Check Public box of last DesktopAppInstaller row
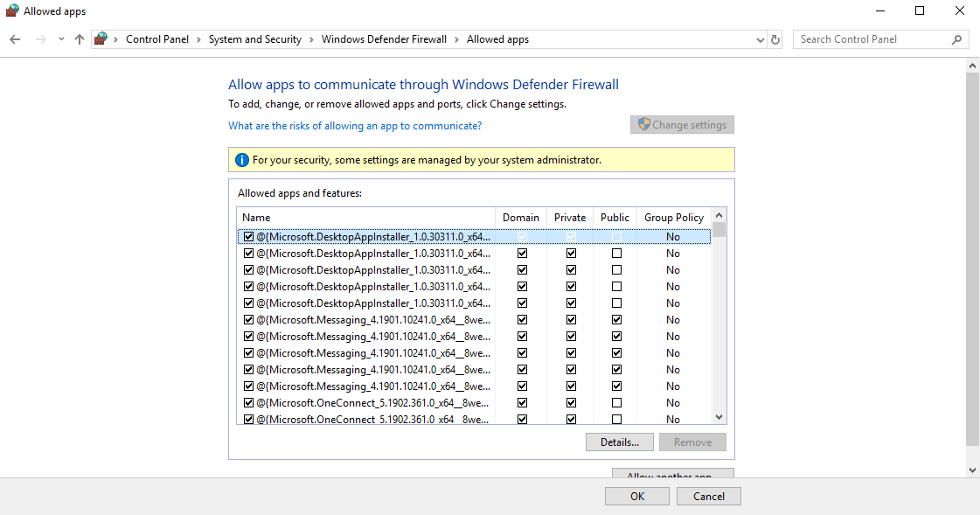Screen dimensions: 980x515 tap(617, 303)
